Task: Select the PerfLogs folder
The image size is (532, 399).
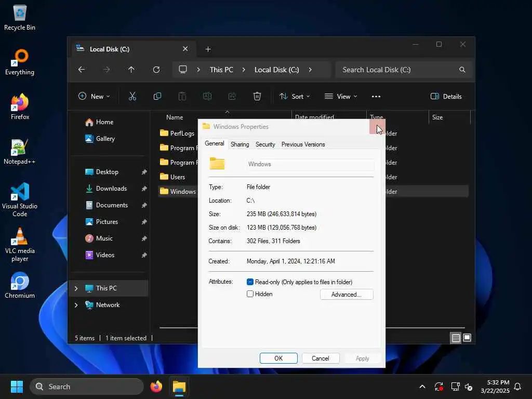Action: coord(177,134)
